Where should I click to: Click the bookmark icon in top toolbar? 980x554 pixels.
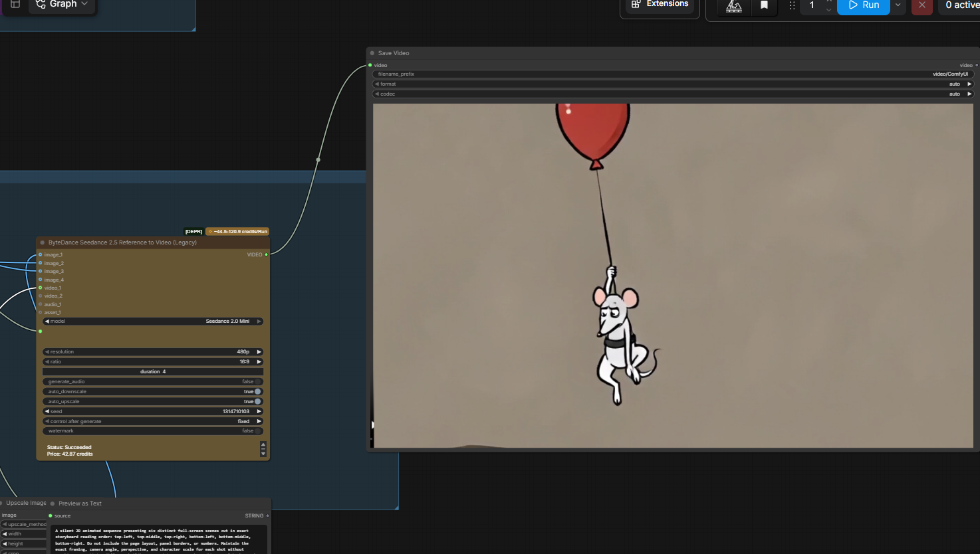pos(764,5)
